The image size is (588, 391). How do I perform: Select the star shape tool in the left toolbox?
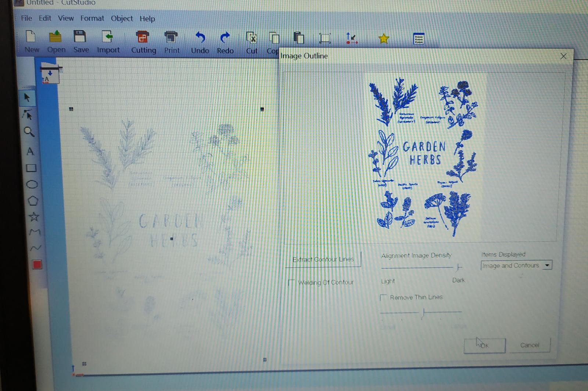point(34,217)
